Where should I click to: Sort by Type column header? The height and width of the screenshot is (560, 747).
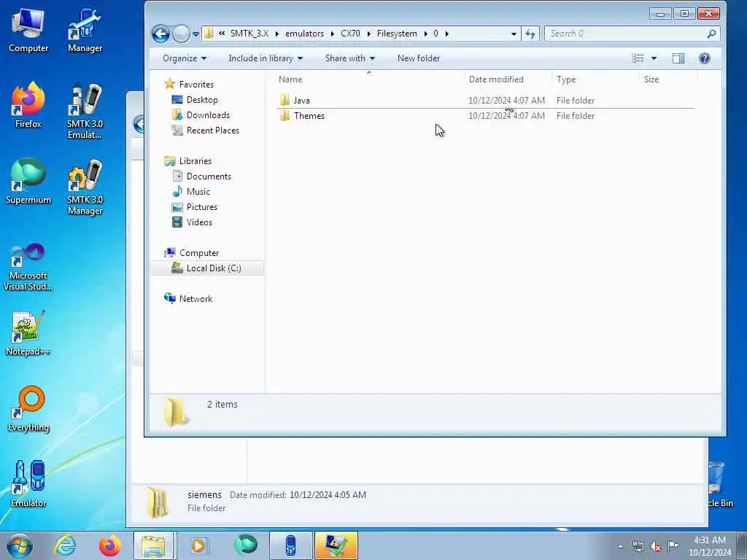click(595, 79)
